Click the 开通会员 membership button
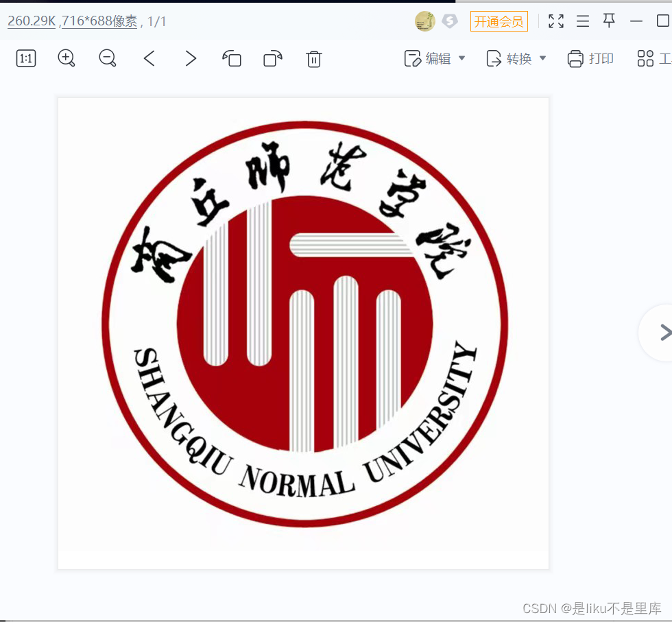The width and height of the screenshot is (672, 622). click(x=499, y=21)
